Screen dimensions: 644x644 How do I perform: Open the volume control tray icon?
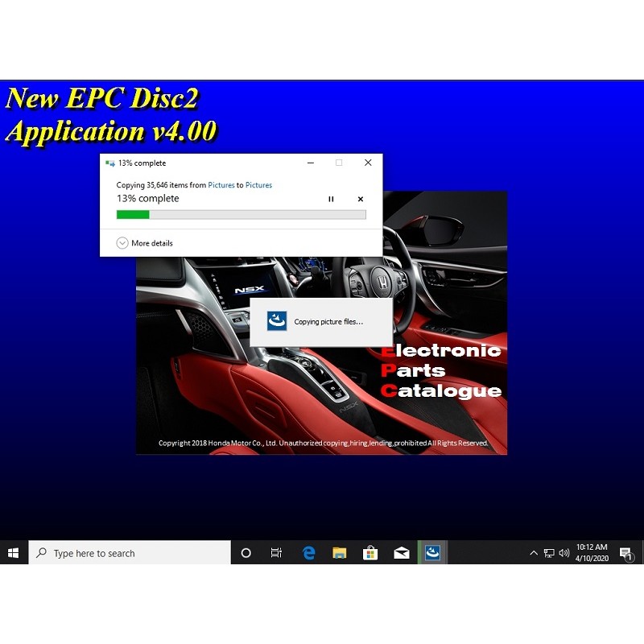point(563,553)
